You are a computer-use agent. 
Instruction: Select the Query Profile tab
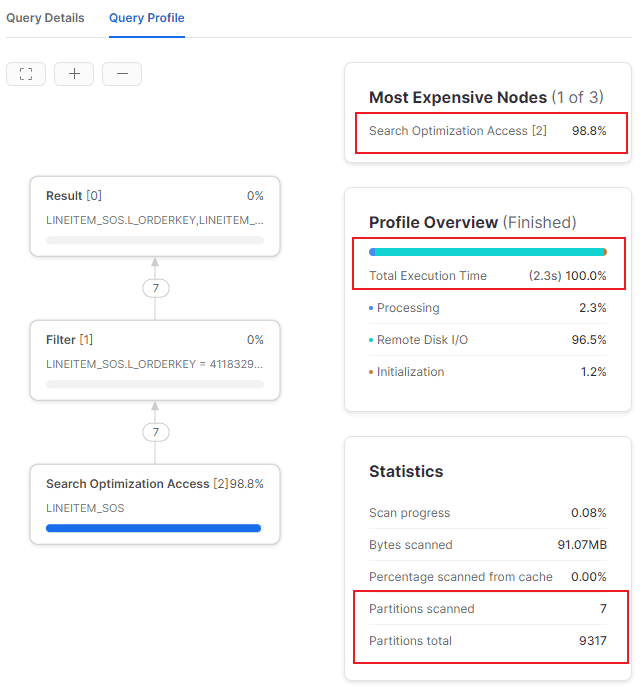[147, 18]
